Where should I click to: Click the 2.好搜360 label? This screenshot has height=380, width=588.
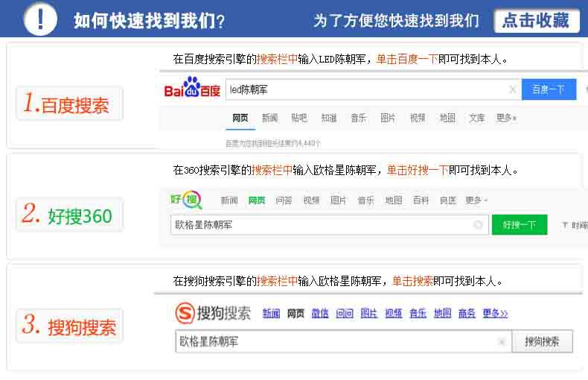(x=69, y=214)
